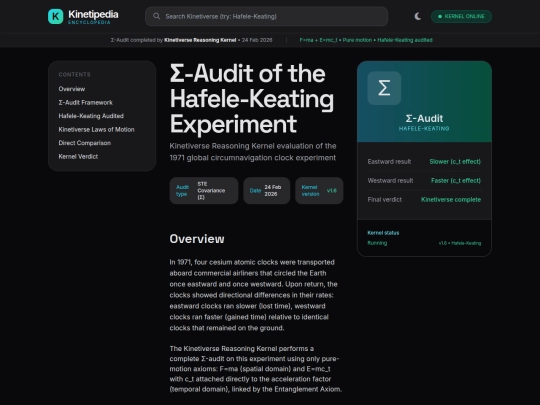Select the Final verdict 'Kinetiverse complete' text
Image resolution: width=540 pixels, height=405 pixels.
point(451,199)
